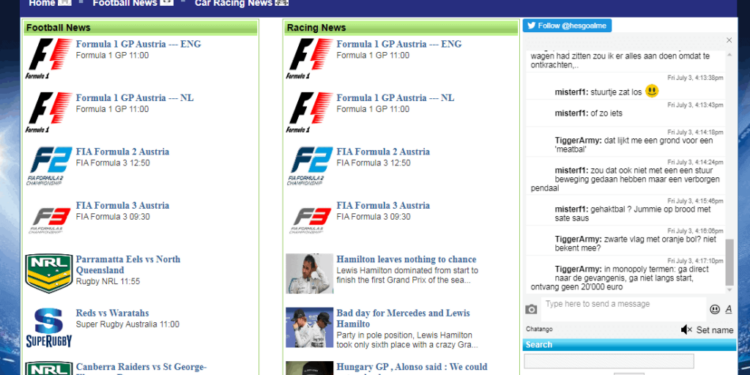Follow @hesgoalme on Twitter
The height and width of the screenshot is (375, 750).
click(x=567, y=26)
